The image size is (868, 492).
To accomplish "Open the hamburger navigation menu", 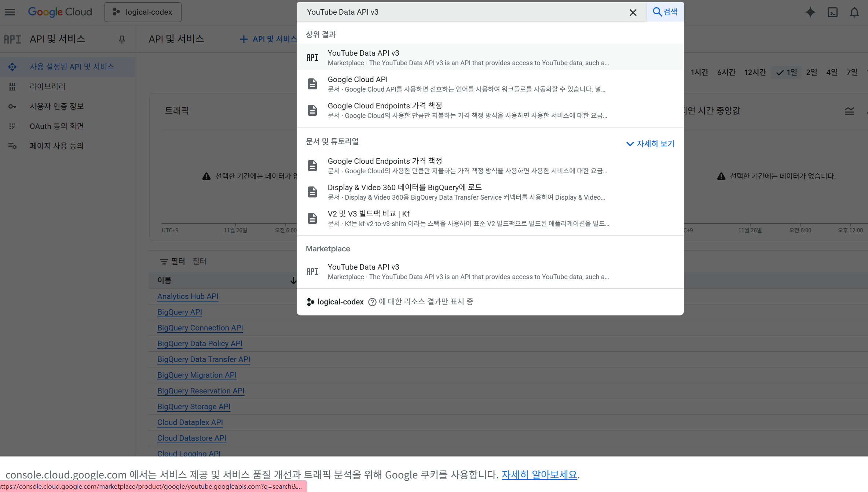I will 10,12.
